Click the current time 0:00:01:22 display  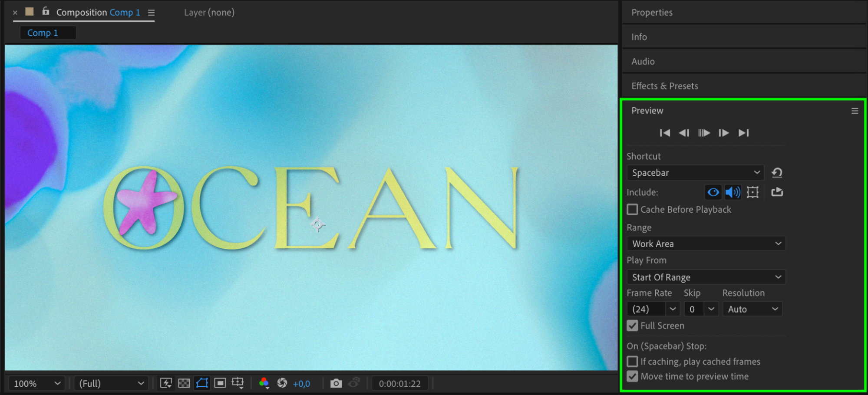400,384
